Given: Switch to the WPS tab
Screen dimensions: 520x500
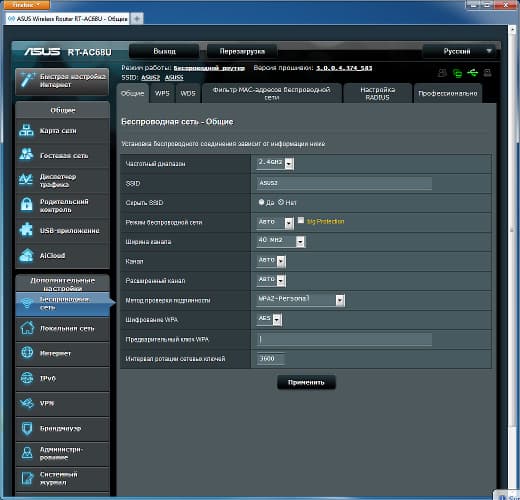Looking at the screenshot, I should pos(162,94).
